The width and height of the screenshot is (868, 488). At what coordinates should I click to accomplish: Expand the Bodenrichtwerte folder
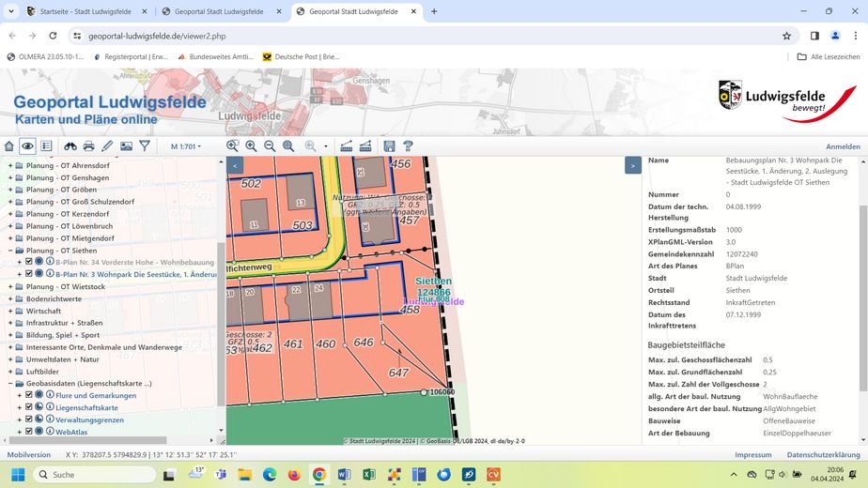(10, 298)
